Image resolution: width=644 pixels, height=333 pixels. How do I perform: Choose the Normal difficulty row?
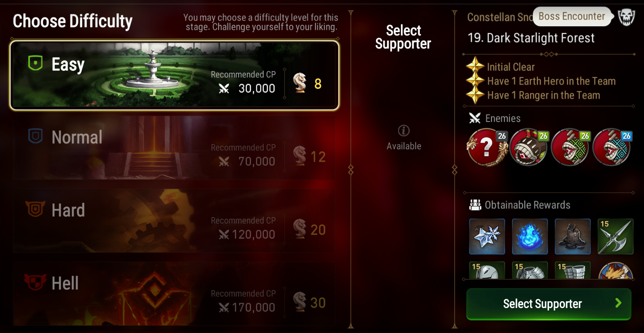pyautogui.click(x=174, y=148)
